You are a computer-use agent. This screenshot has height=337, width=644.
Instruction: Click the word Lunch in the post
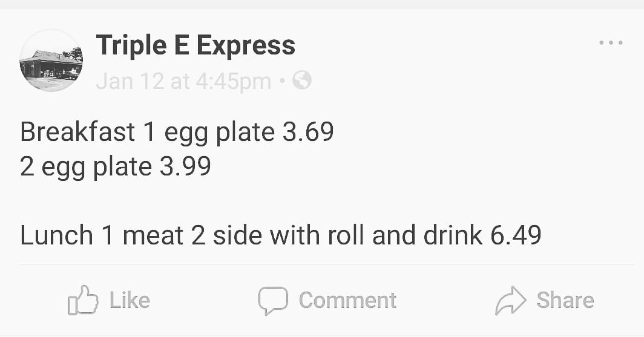tap(56, 235)
